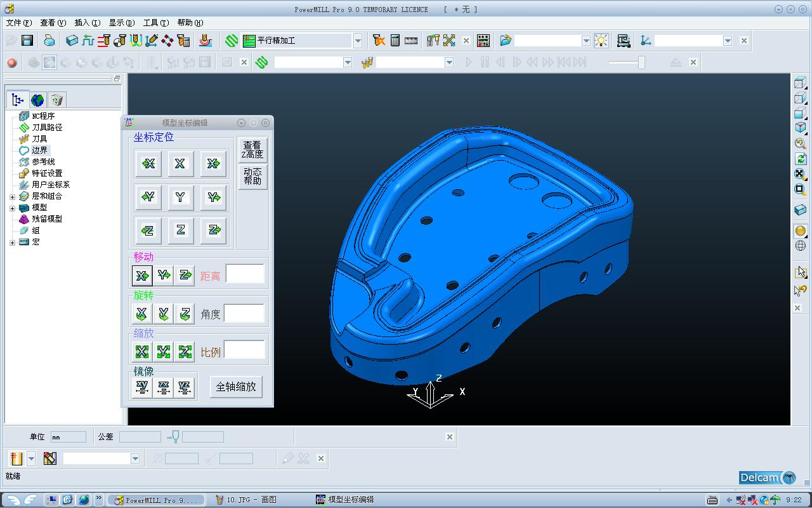
Task: Open the Toolpath Strategies red cutter icon
Action: click(205, 41)
